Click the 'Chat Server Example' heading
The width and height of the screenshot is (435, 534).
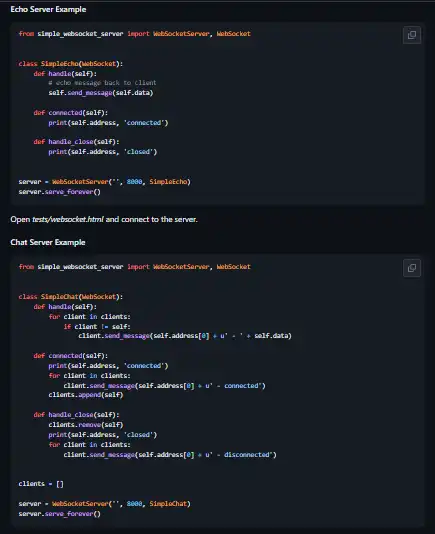coord(48,242)
